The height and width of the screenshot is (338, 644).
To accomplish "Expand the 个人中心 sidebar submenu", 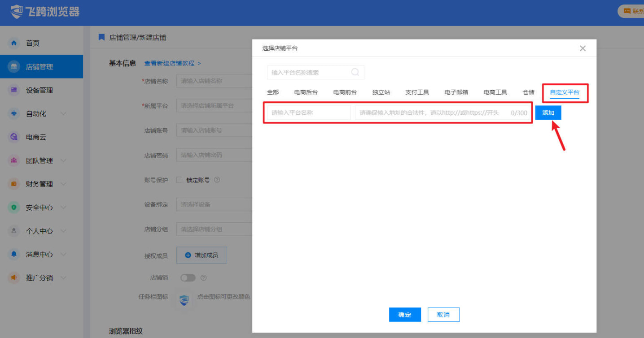I will pos(63,231).
